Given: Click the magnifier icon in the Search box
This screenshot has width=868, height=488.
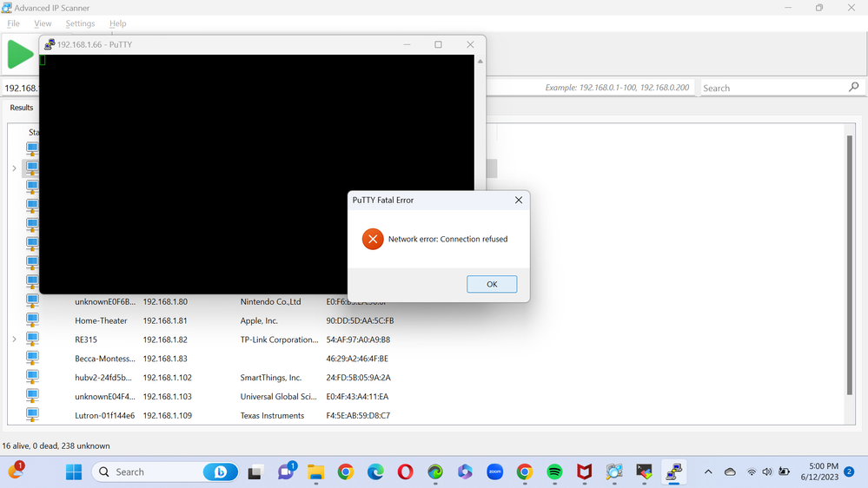Looking at the screenshot, I should [x=853, y=87].
